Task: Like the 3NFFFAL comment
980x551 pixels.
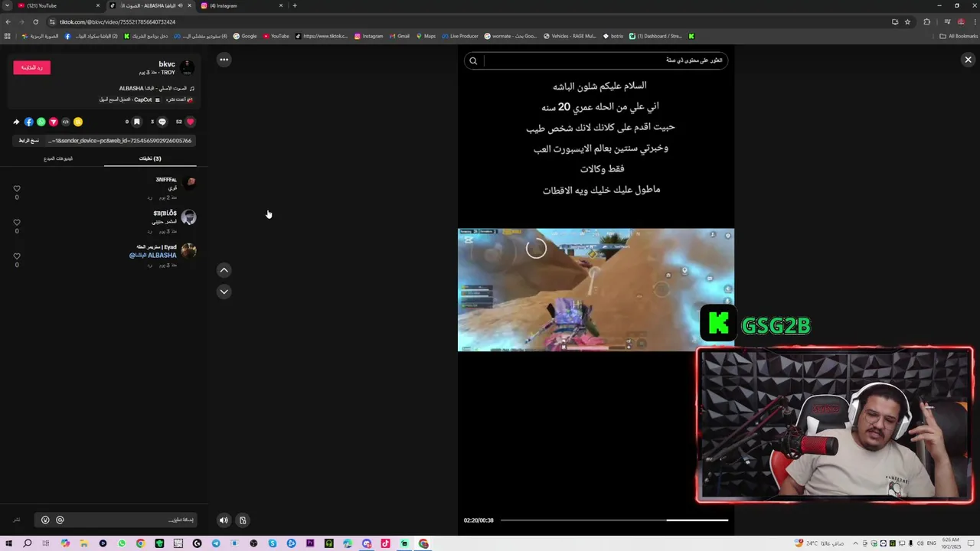Action: click(17, 189)
